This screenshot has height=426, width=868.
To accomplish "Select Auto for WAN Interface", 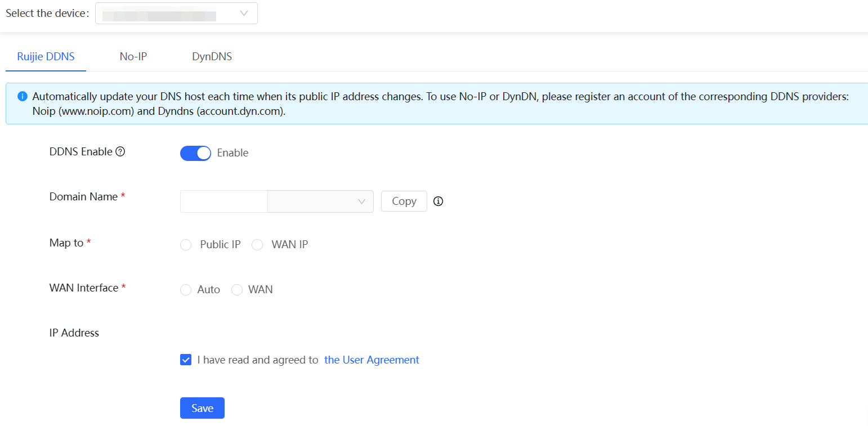I will pos(186,290).
